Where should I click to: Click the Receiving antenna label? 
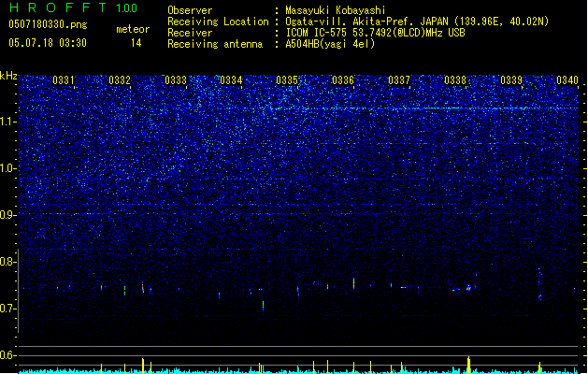coord(215,44)
